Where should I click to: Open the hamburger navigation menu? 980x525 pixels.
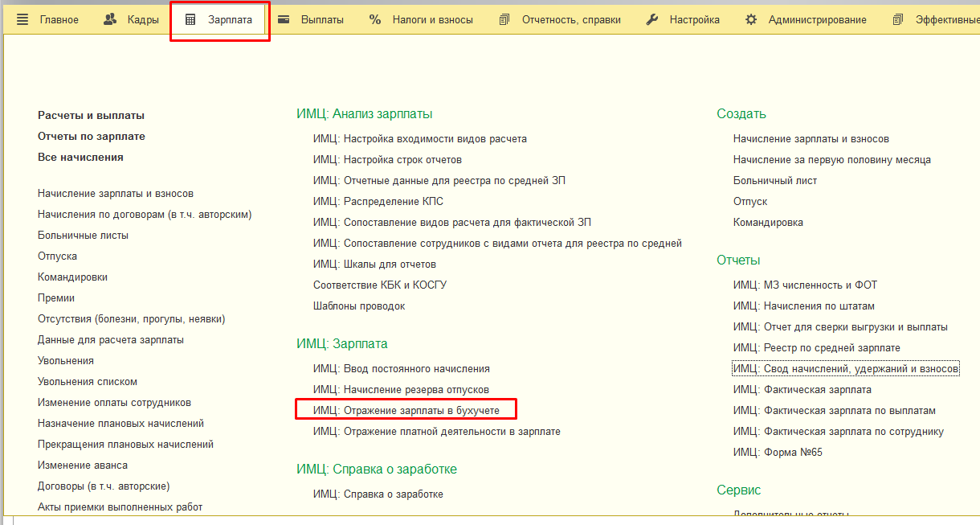tap(22, 18)
